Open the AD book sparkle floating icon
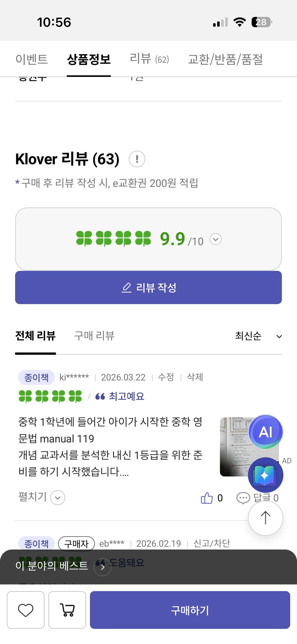The image size is (297, 644). 265,475
